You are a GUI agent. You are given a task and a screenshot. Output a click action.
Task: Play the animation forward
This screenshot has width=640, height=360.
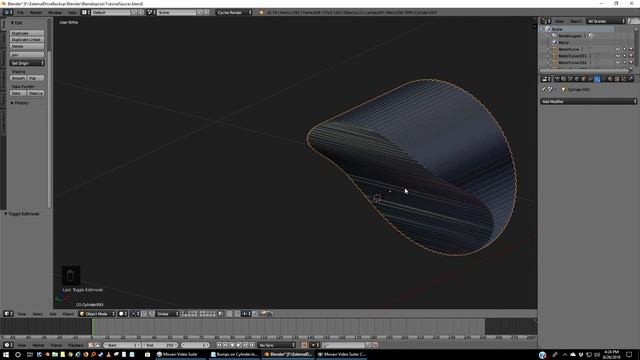pyautogui.click(x=239, y=345)
